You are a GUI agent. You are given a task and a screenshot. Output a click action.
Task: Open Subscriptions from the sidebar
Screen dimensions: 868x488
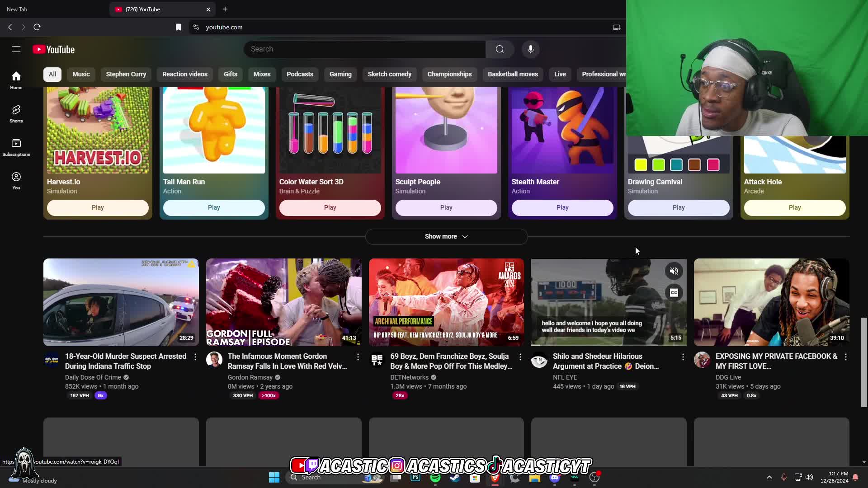coord(16,147)
